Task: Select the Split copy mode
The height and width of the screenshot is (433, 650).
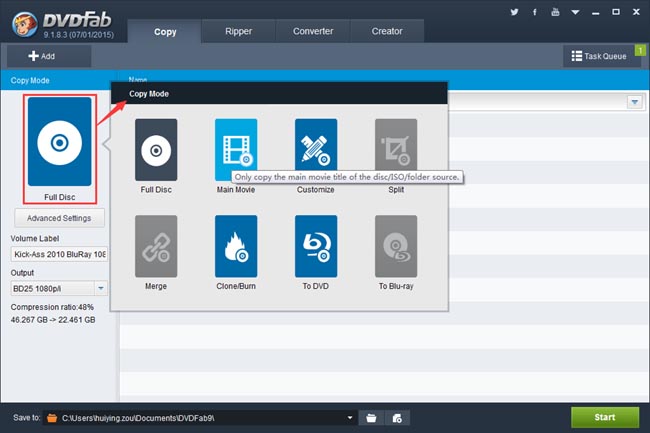Action: point(395,150)
